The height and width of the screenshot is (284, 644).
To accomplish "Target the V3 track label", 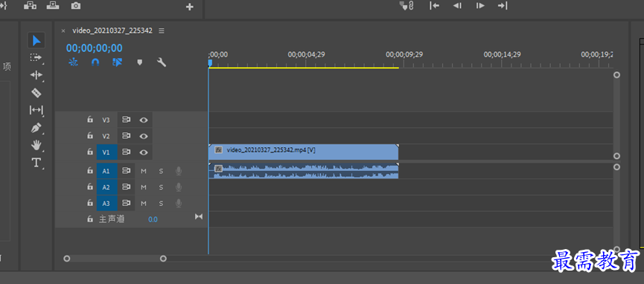I will [x=106, y=120].
